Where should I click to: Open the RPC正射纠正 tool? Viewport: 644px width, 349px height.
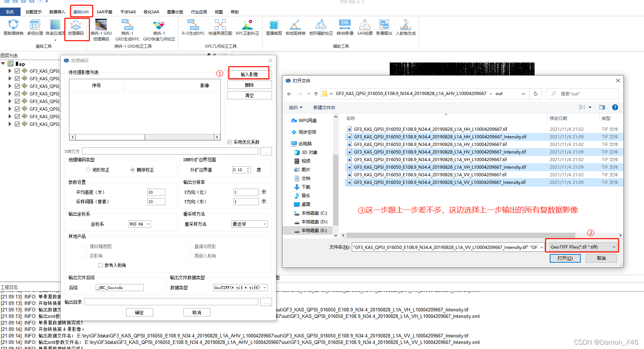pyautogui.click(x=247, y=27)
